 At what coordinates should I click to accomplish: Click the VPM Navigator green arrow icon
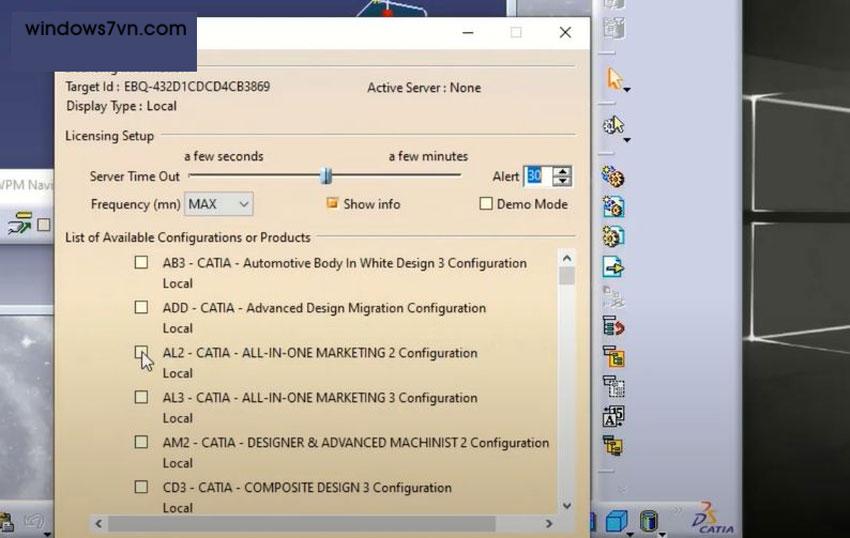[x=20, y=223]
